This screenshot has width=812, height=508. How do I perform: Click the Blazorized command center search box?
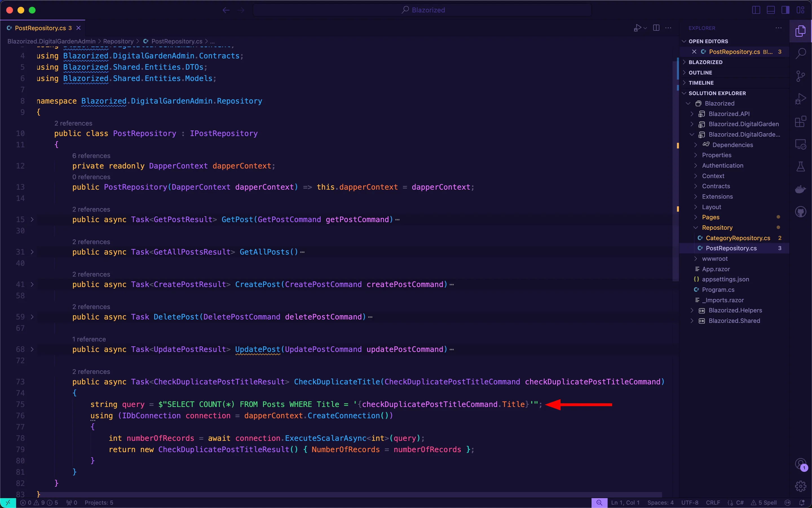[422, 10]
